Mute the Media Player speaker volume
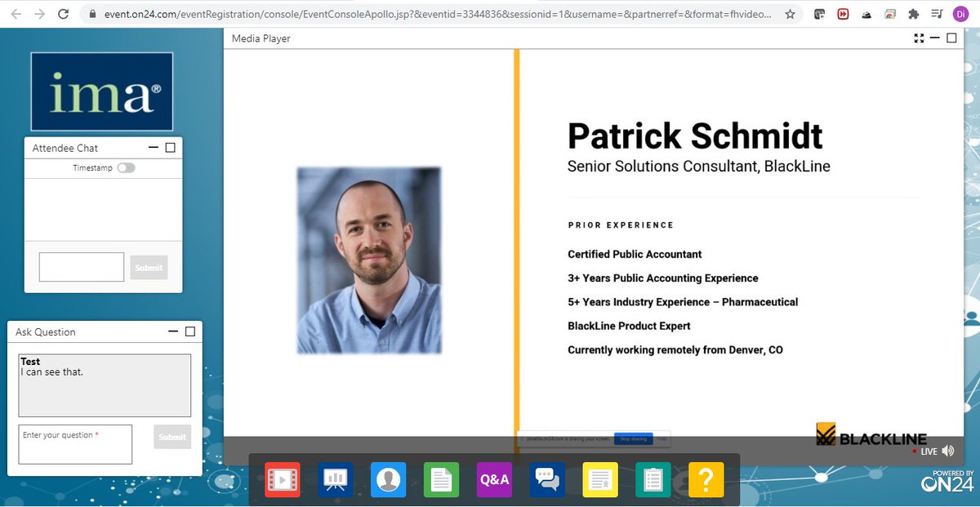 (x=947, y=451)
